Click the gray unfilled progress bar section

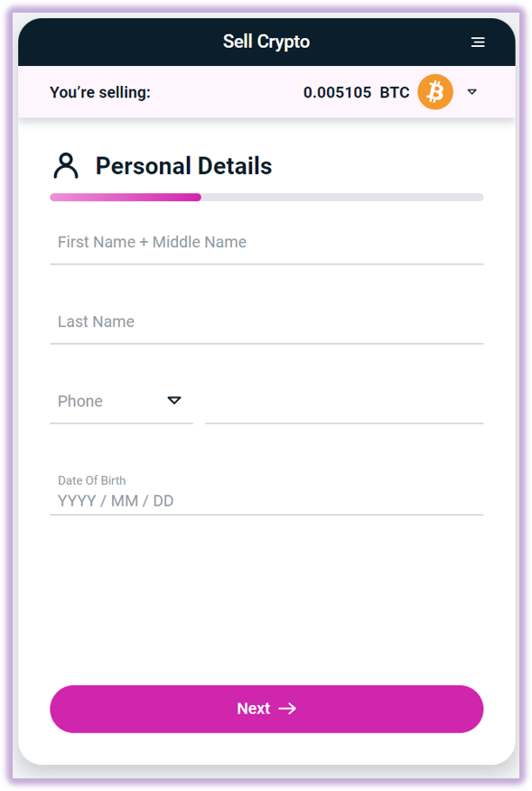(x=342, y=197)
